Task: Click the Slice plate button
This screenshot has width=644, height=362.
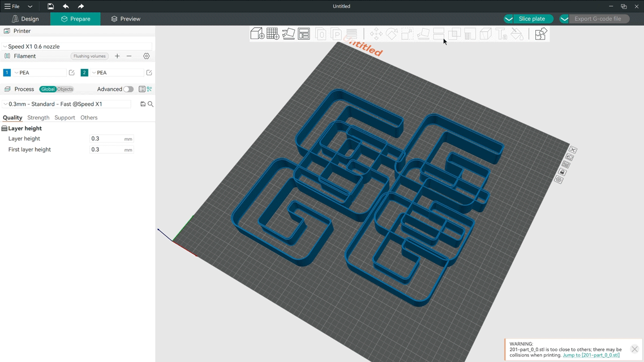Action: pyautogui.click(x=533, y=19)
